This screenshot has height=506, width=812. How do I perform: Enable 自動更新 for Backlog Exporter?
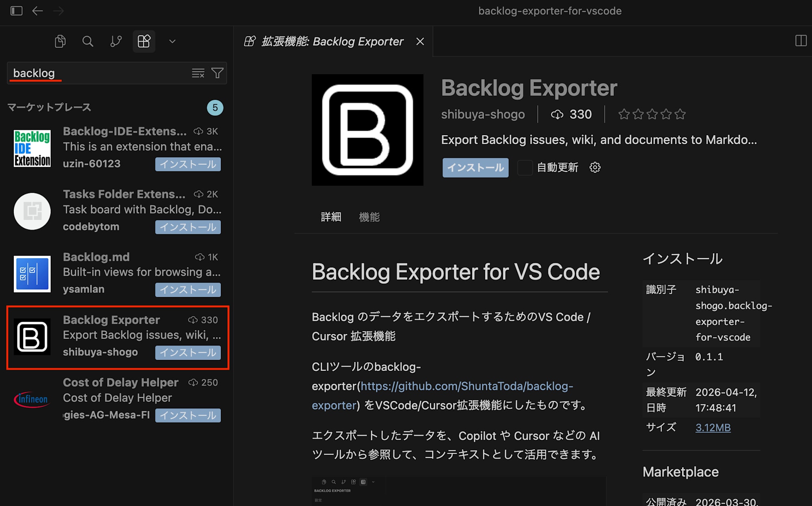coord(525,168)
